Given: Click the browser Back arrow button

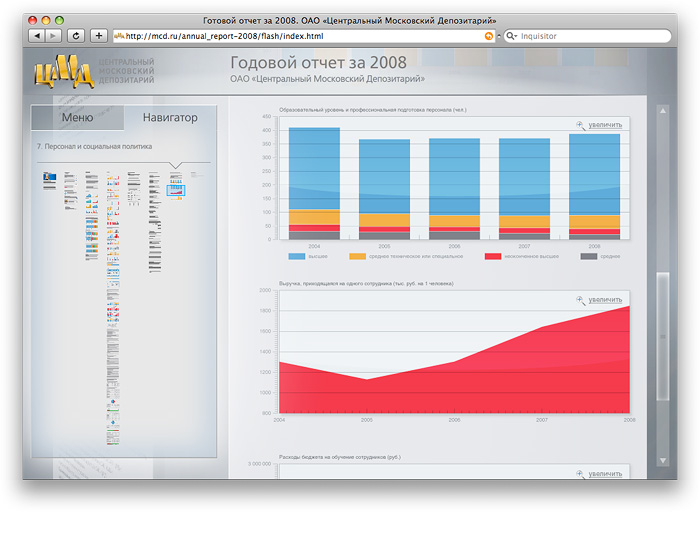Looking at the screenshot, I should [x=37, y=35].
